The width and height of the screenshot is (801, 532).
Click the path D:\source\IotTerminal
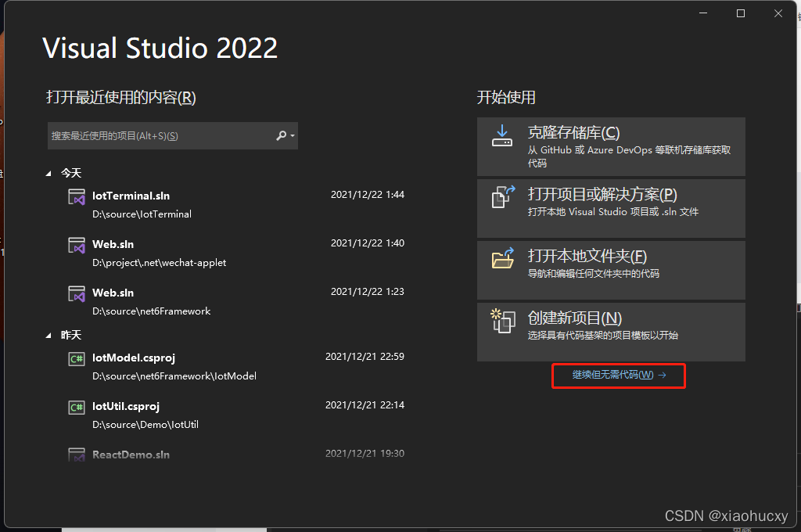(x=142, y=214)
